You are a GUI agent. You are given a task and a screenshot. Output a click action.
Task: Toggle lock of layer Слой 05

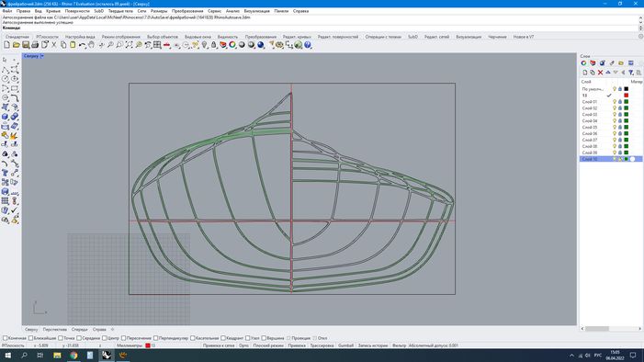620,127
